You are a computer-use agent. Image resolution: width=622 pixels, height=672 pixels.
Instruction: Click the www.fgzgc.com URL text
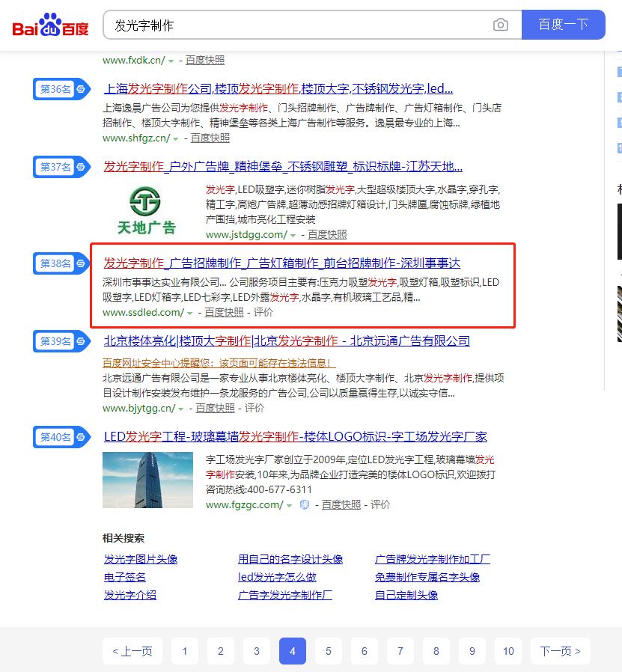[244, 504]
